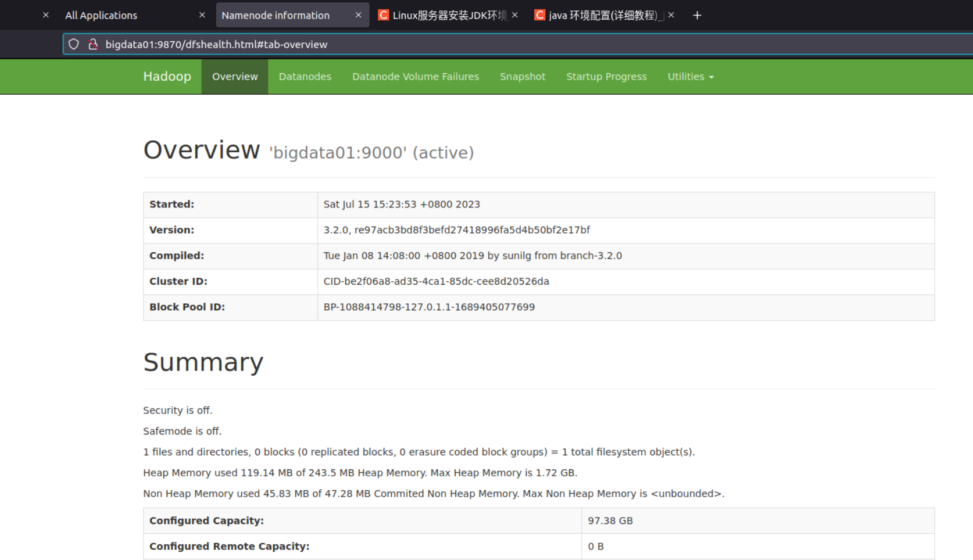This screenshot has width=973, height=560.
Task: Click the Summary section heading
Action: click(x=203, y=362)
